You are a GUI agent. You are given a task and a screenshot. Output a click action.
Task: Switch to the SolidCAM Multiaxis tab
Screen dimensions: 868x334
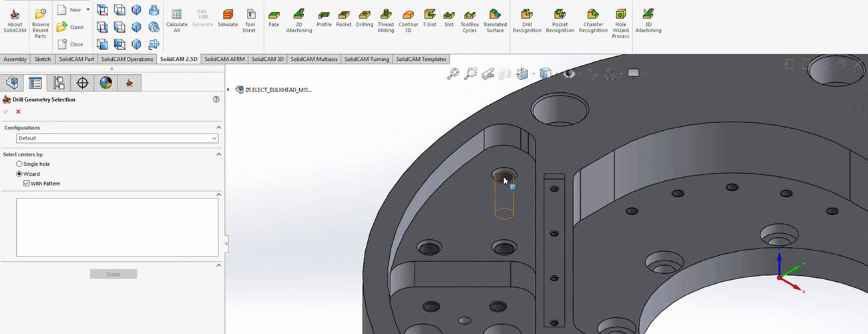[x=314, y=59]
